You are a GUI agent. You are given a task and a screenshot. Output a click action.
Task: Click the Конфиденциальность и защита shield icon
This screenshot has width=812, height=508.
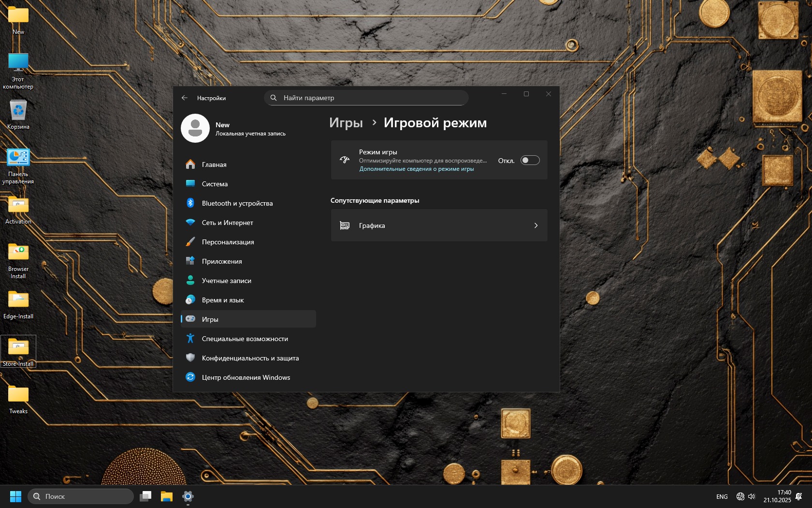[190, 358]
